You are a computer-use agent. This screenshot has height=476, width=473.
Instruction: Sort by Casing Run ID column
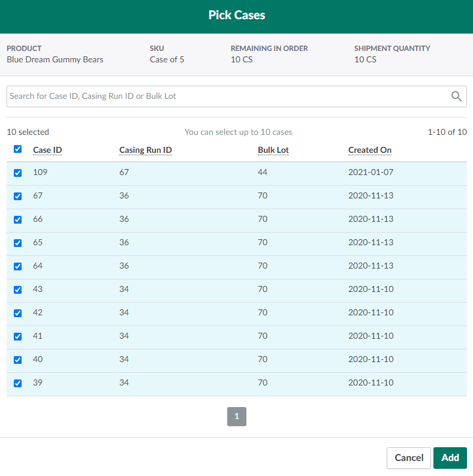point(146,150)
